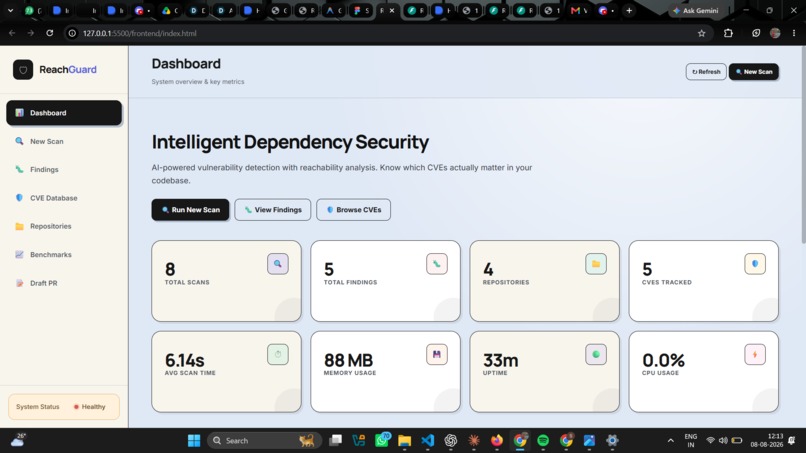This screenshot has height=453, width=806.
Task: Open ChatGPT app from taskbar
Action: pos(451,441)
